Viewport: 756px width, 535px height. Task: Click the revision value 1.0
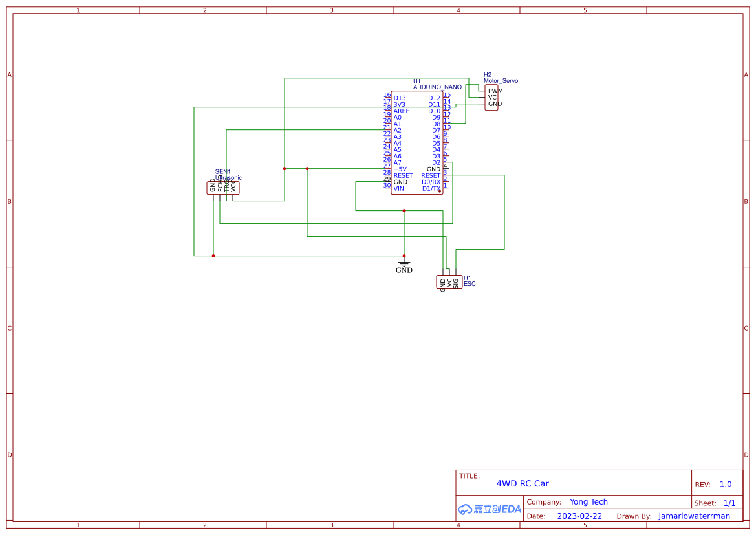pyautogui.click(x=724, y=484)
